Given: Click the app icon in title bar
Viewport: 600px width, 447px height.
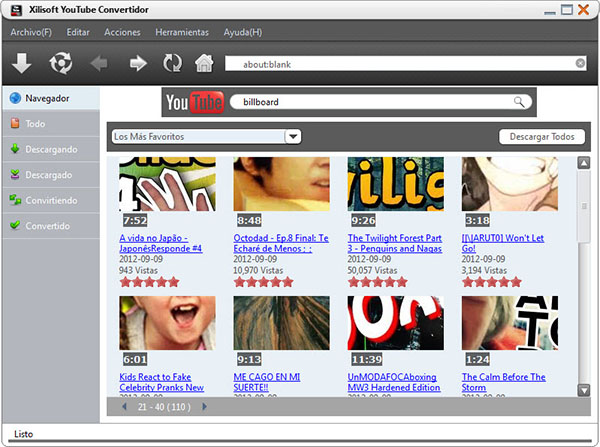Looking at the screenshot, I should [x=16, y=10].
